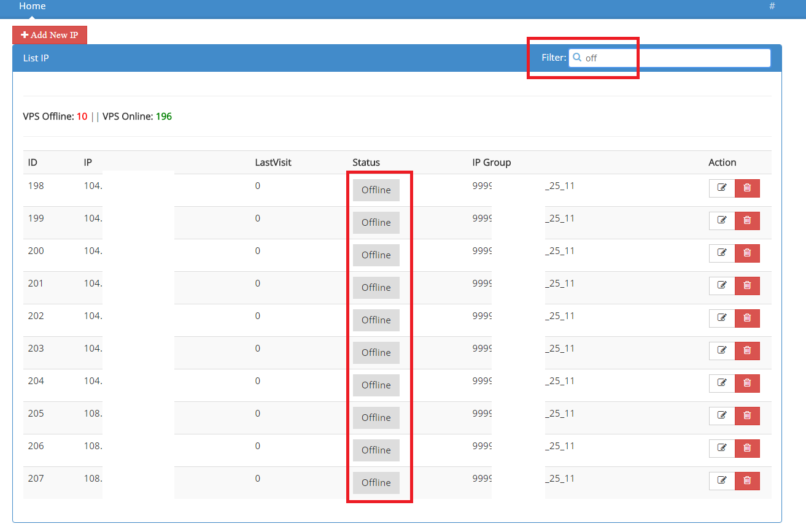The image size is (806, 532).
Task: Edit the 108 IP with ID 205
Action: (x=722, y=416)
